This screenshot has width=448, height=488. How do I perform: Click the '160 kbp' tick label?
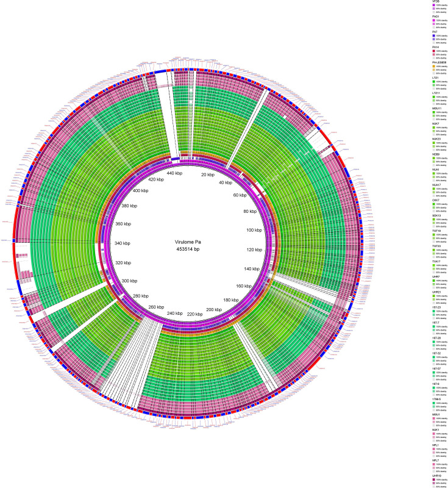tap(244, 286)
